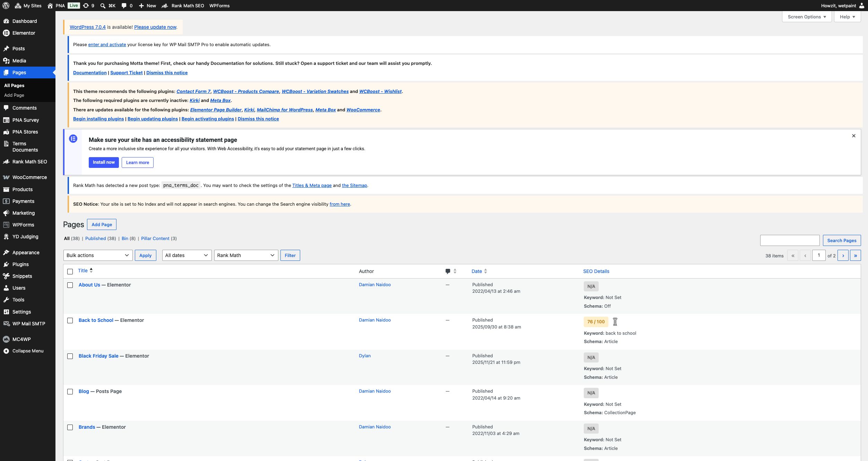Screen dimensions: 868x461
Task: Open the All dates dropdown
Action: (187, 255)
